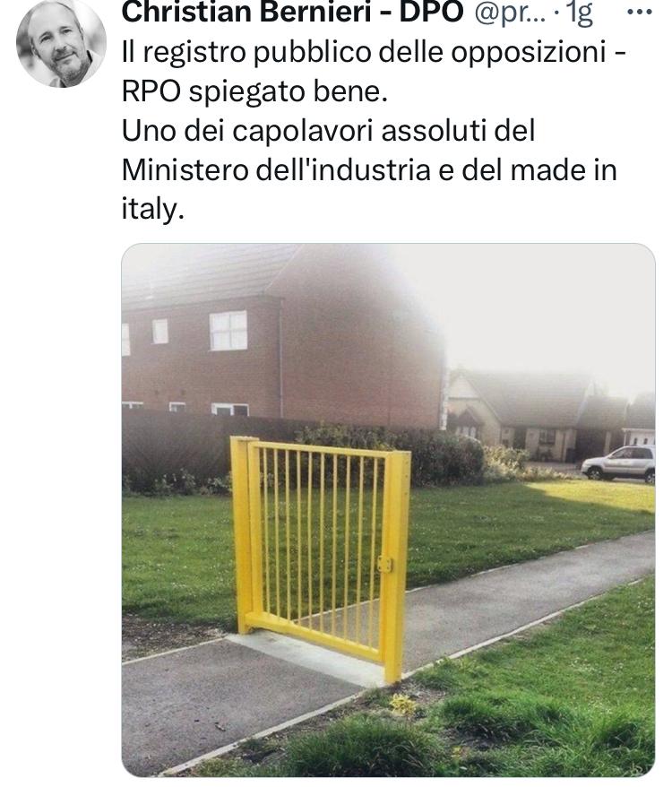Click the text 'RPO spiegato bene.'
The height and width of the screenshot is (787, 672).
pyautogui.click(x=255, y=92)
